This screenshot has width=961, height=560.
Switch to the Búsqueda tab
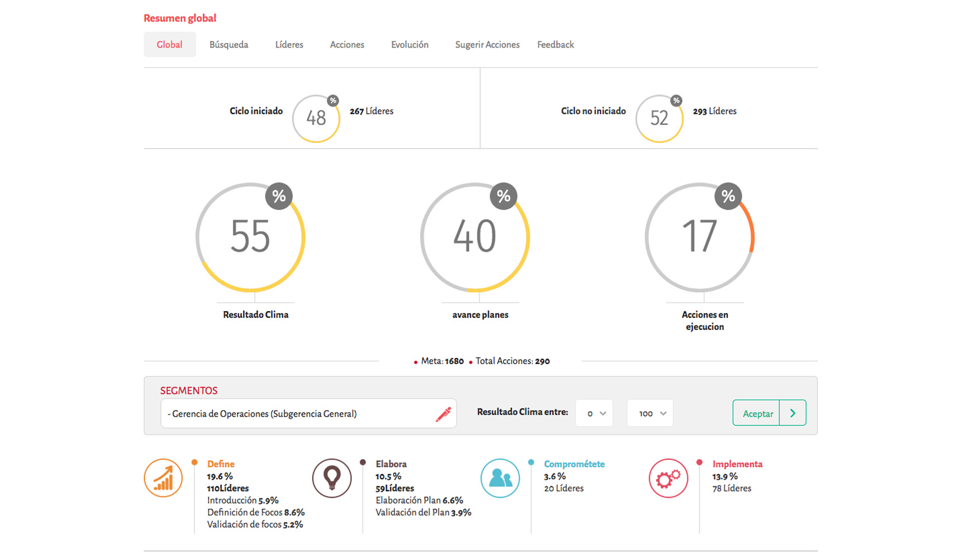pyautogui.click(x=229, y=45)
